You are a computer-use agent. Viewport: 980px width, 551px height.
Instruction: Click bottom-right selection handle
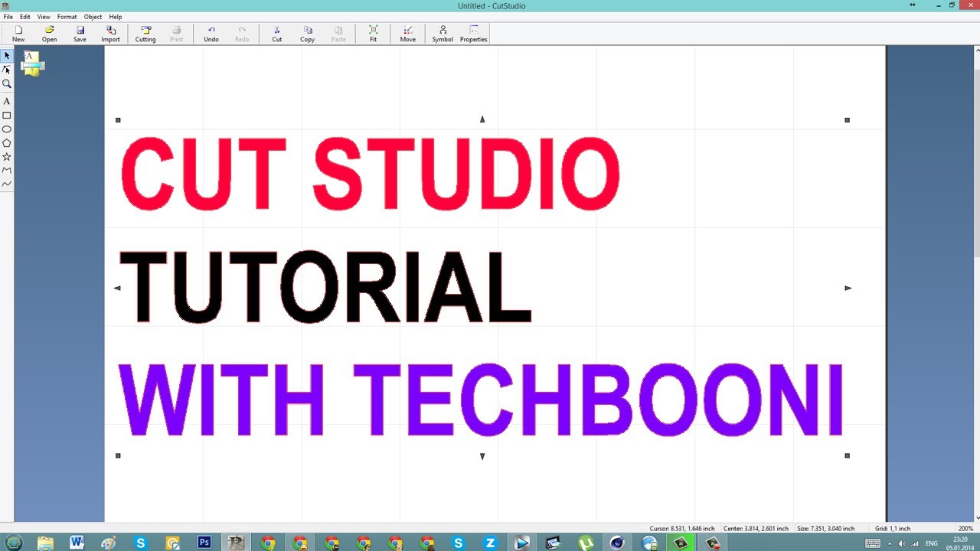click(847, 455)
